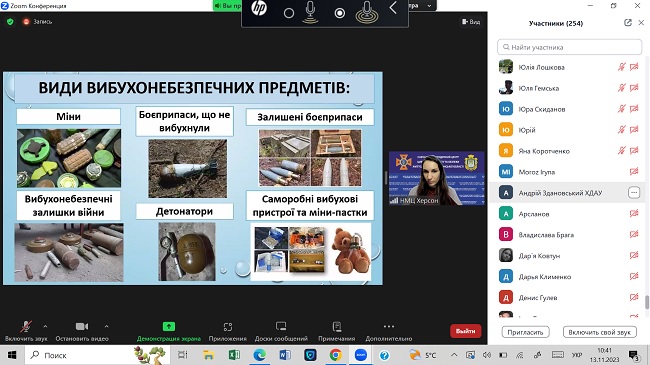Click video-off icon for Владислава Брага
The height and width of the screenshot is (365, 650).
coord(634,234)
